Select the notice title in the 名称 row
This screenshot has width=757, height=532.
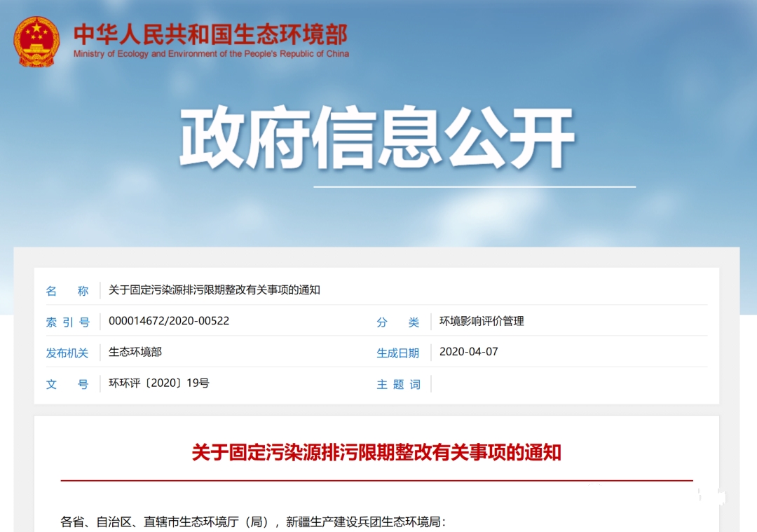214,290
